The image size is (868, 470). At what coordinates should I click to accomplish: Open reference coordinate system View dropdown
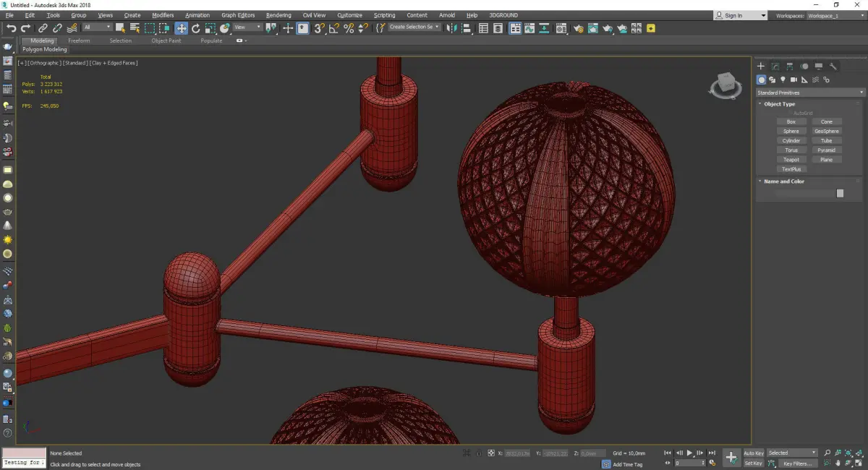pos(247,27)
